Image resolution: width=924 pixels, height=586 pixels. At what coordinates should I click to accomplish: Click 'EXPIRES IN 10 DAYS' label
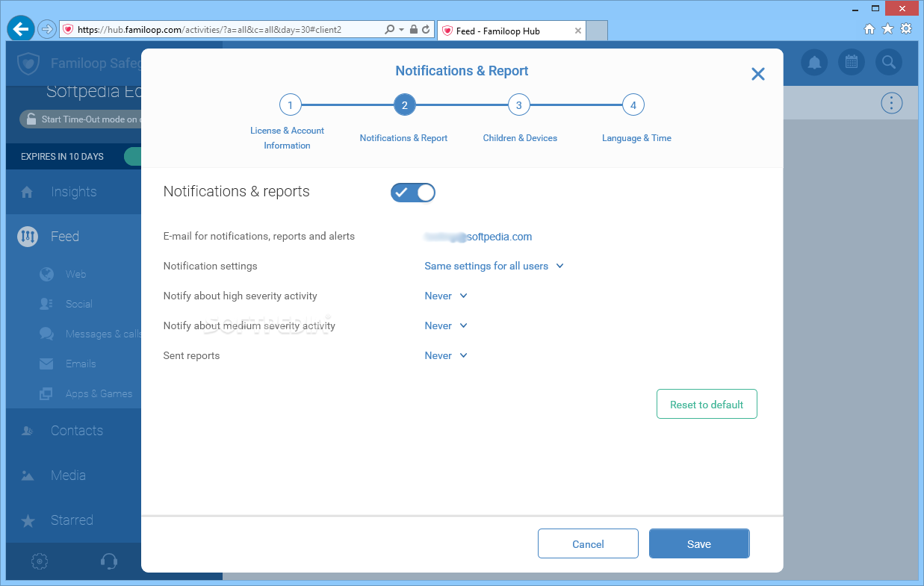tap(62, 157)
